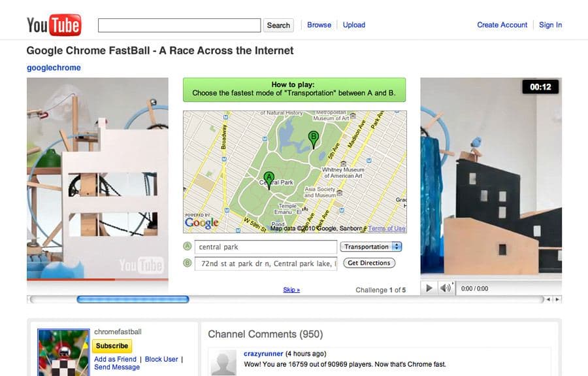This screenshot has width=588, height=376.
Task: Click the Terms of Use link on map
Action: point(387,228)
